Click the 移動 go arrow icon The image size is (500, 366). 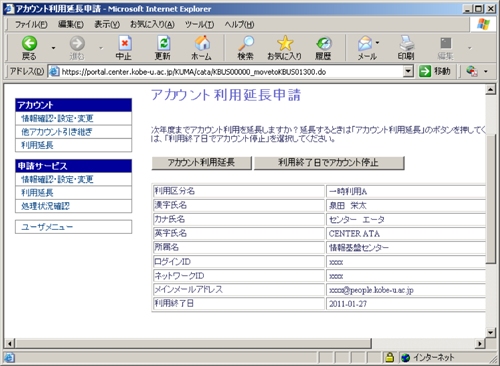(x=425, y=71)
